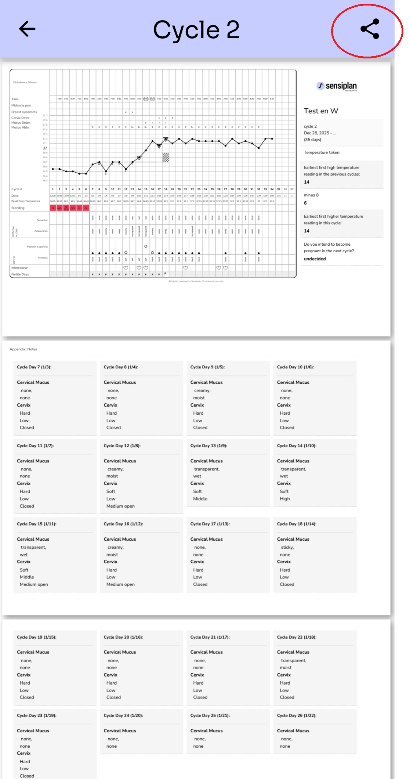Tap the sensiplan logo
The image size is (410, 779).
click(336, 86)
